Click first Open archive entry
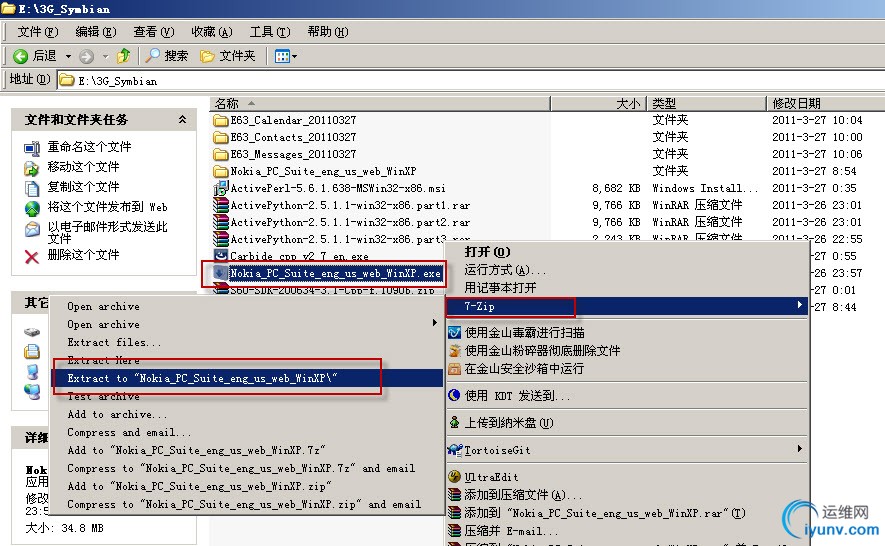This screenshot has height=546, width=885. tap(247, 306)
